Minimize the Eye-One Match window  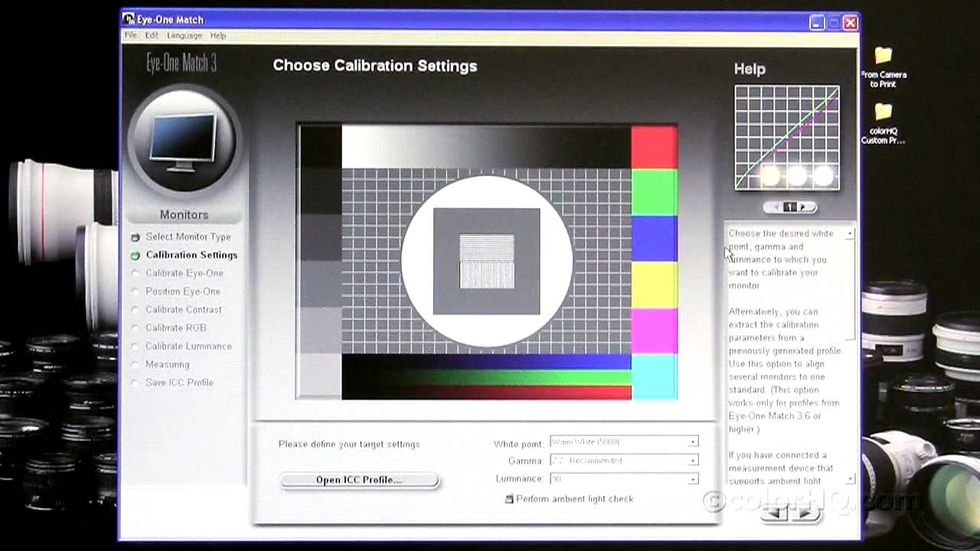817,23
